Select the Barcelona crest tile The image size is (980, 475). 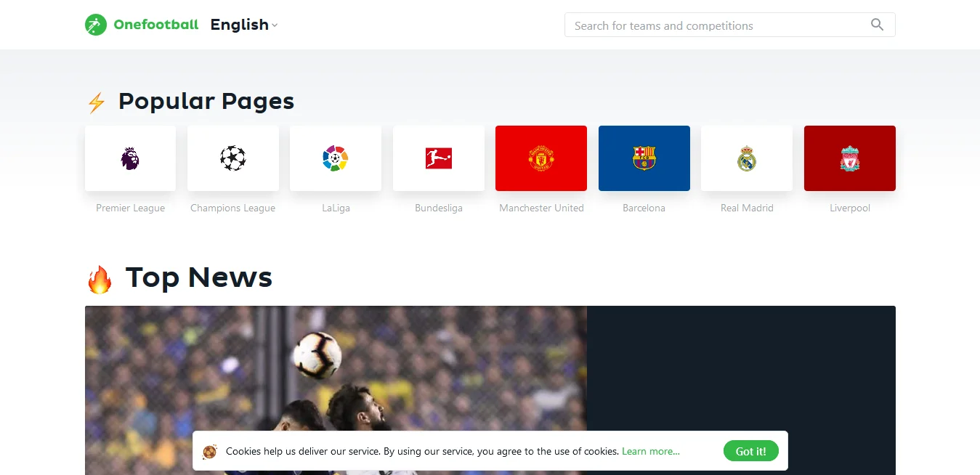coord(644,158)
